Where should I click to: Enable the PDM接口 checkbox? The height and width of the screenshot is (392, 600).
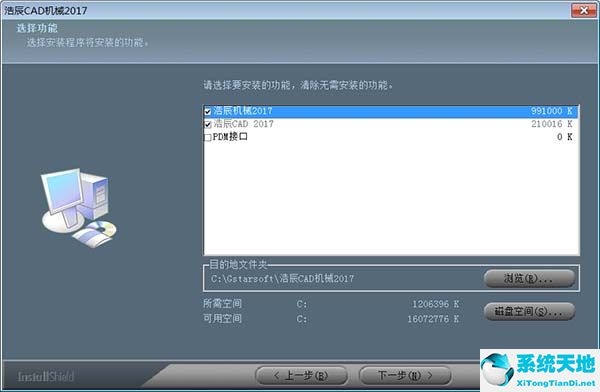point(208,137)
